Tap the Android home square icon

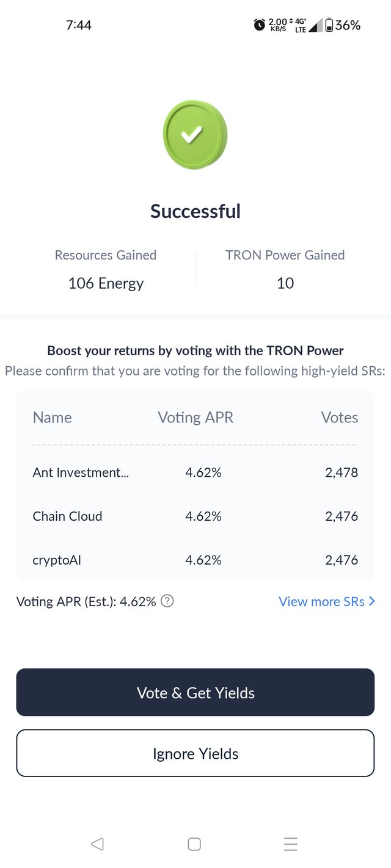[x=194, y=844]
